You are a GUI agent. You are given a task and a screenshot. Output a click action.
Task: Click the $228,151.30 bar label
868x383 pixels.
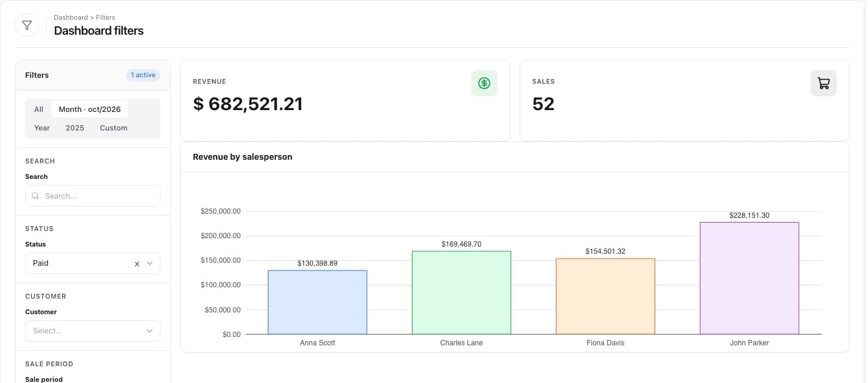749,215
